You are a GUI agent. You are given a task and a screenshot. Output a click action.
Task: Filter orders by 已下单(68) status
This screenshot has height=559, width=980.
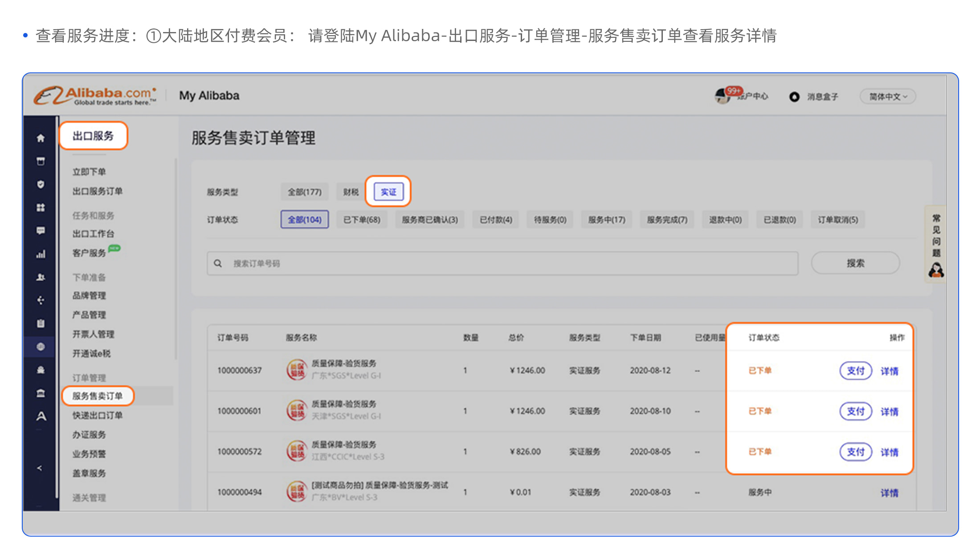click(361, 219)
